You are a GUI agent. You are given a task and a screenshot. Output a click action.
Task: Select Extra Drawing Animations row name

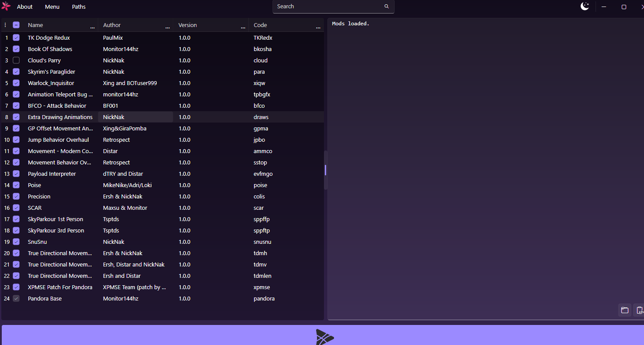(x=60, y=117)
